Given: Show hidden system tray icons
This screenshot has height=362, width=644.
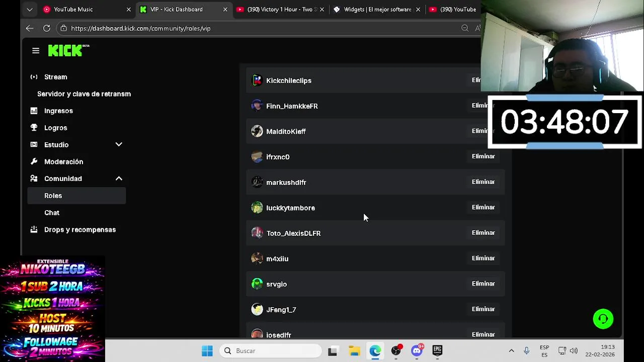Looking at the screenshot, I should (x=511, y=351).
